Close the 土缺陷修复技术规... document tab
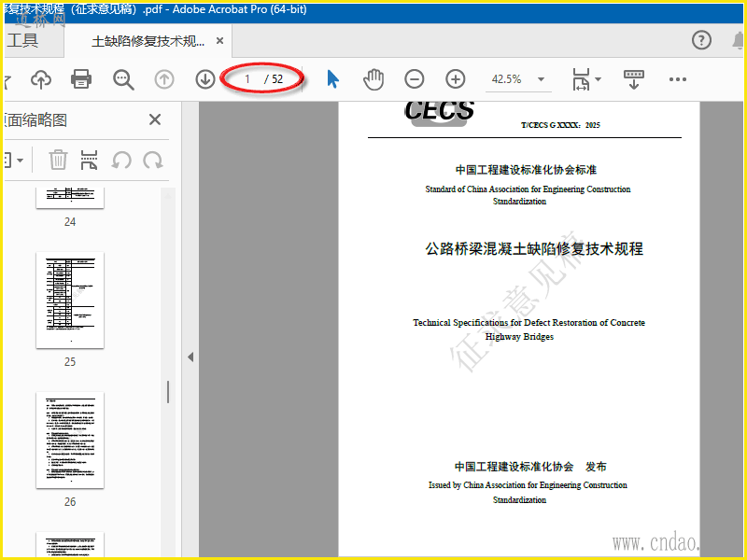The width and height of the screenshot is (747, 560). (x=219, y=41)
